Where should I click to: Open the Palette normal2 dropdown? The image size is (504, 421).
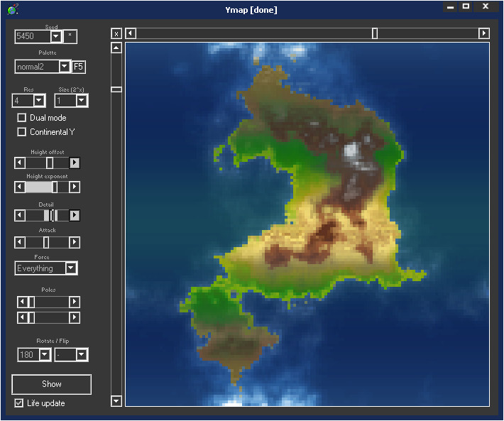point(65,67)
